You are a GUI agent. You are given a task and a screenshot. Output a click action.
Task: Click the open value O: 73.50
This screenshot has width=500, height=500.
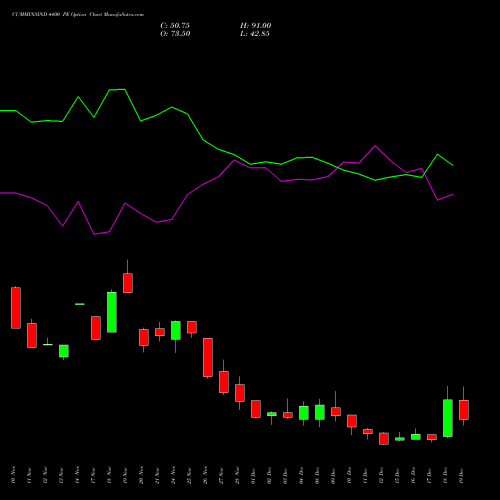coord(175,34)
